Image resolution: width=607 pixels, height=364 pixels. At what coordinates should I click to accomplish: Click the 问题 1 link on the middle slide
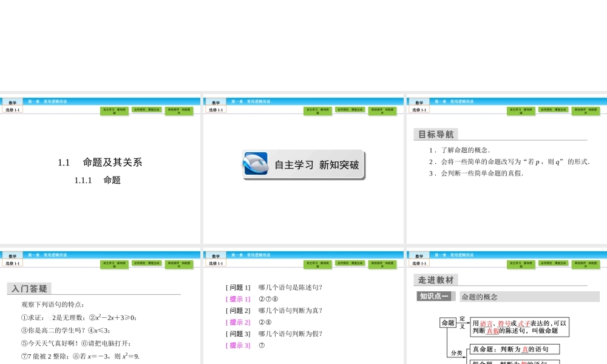point(237,287)
